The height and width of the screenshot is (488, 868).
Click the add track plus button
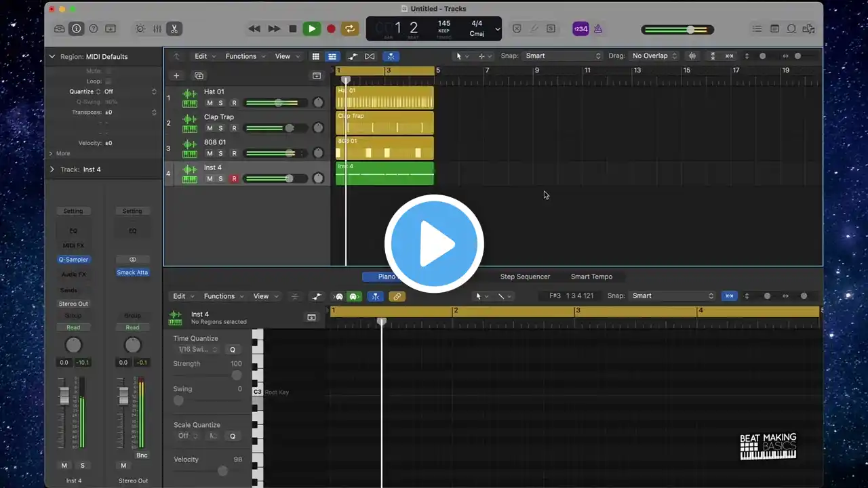tap(176, 76)
